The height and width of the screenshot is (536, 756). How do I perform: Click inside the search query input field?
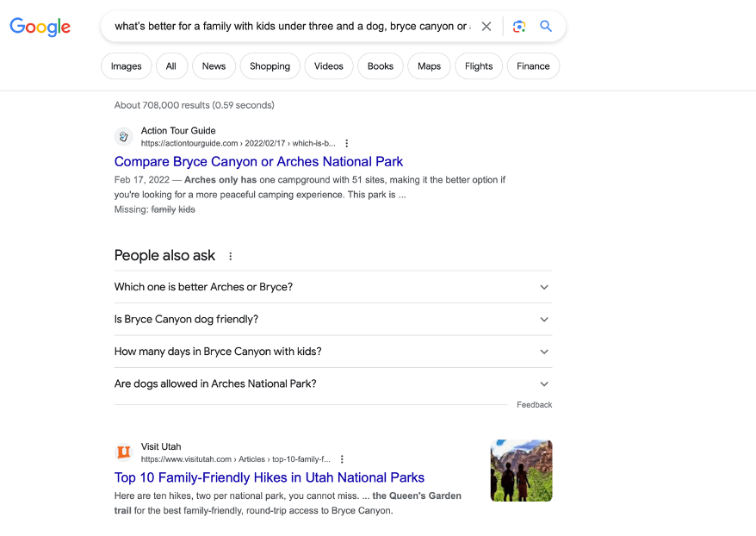293,27
